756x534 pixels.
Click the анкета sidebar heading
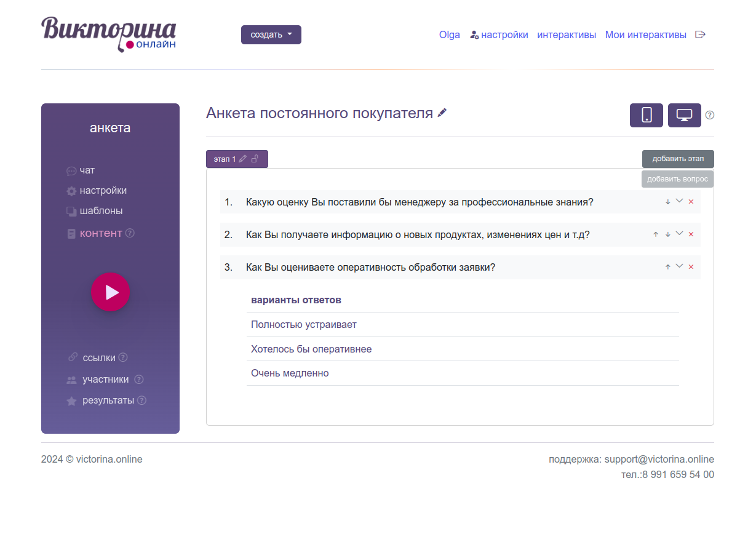[110, 128]
